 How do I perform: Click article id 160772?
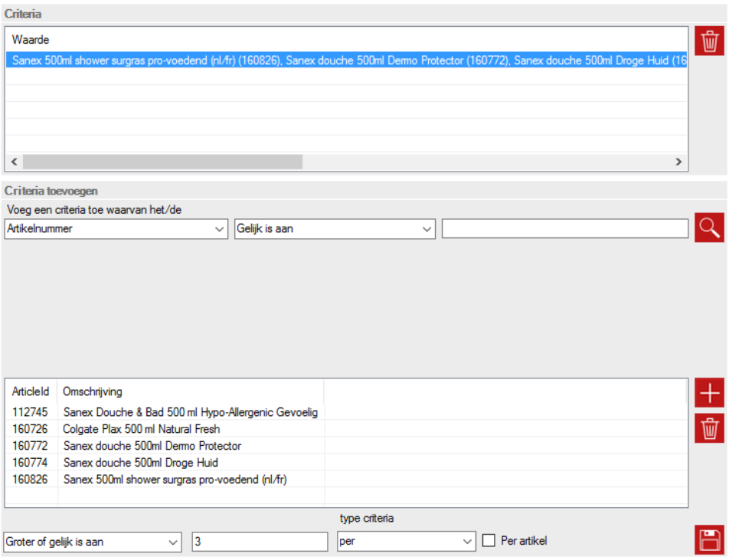tap(30, 446)
